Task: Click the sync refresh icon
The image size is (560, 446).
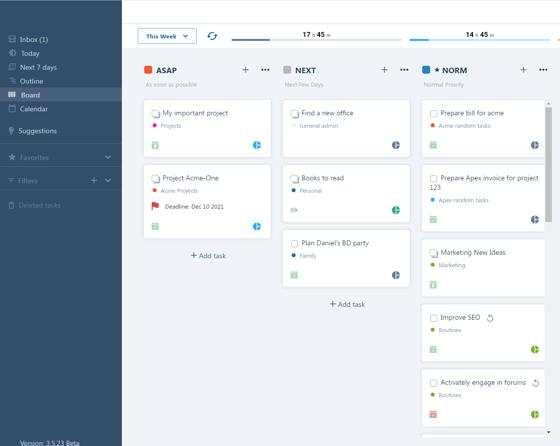Action: [x=212, y=36]
